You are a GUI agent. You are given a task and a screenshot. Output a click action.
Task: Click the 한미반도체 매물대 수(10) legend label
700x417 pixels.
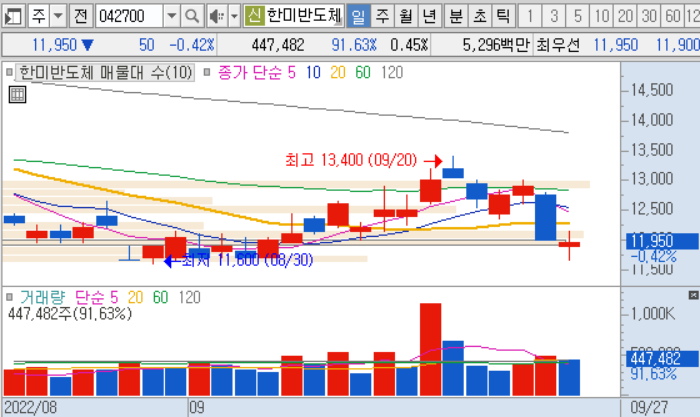(105, 72)
